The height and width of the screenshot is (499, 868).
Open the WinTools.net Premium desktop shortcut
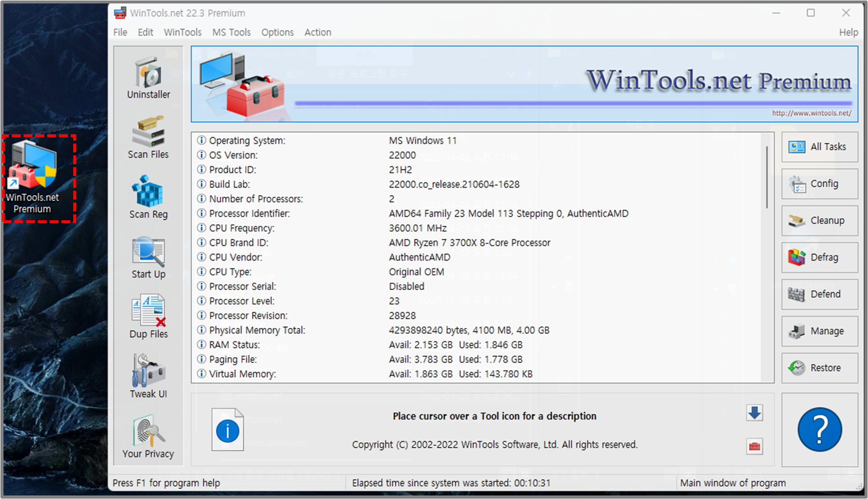(x=33, y=177)
